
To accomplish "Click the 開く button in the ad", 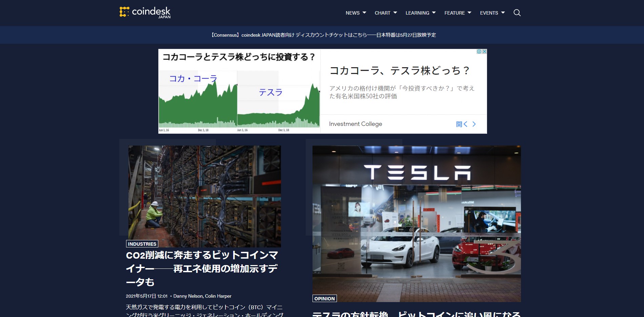I will (x=462, y=124).
